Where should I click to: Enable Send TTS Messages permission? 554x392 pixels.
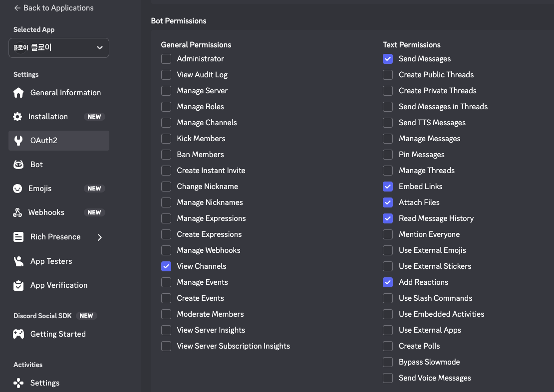pyautogui.click(x=388, y=123)
